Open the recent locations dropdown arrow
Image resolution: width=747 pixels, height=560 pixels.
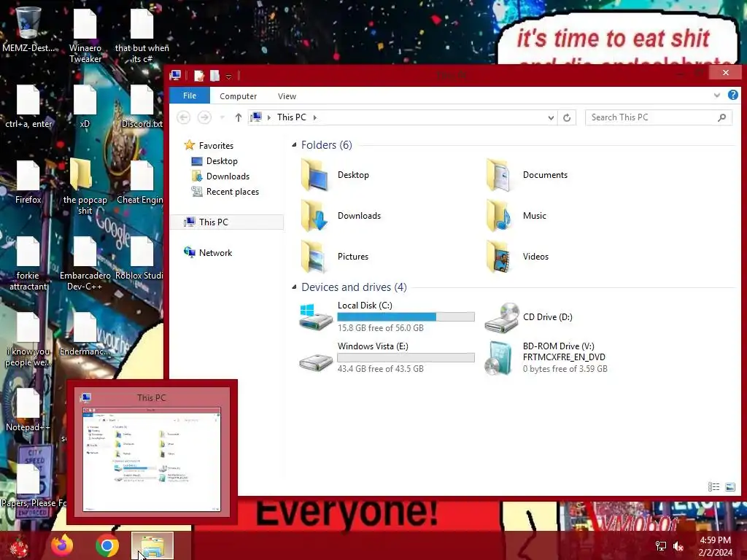click(x=222, y=117)
